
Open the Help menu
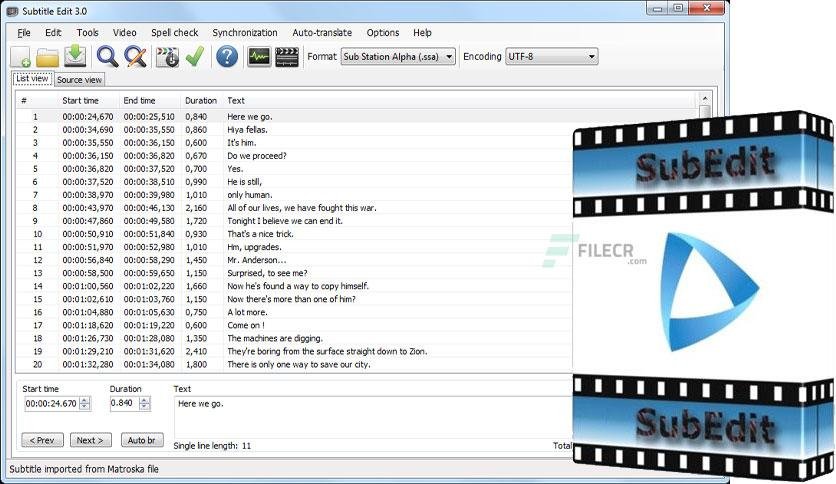coord(422,33)
